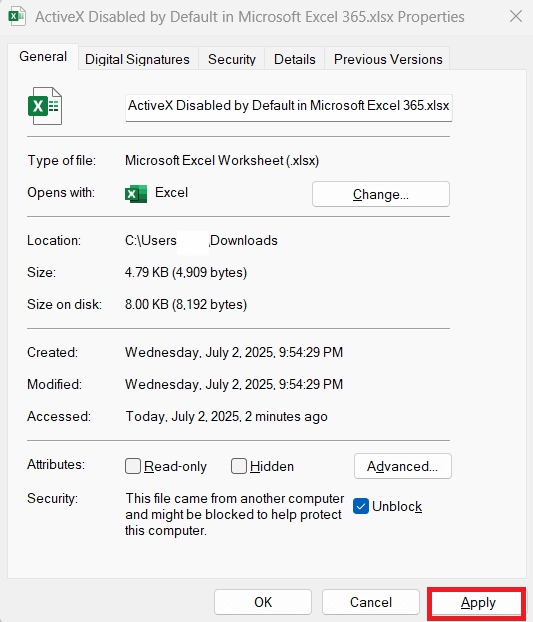
Task: Click the 'This file came from another computer' message
Action: click(235, 514)
